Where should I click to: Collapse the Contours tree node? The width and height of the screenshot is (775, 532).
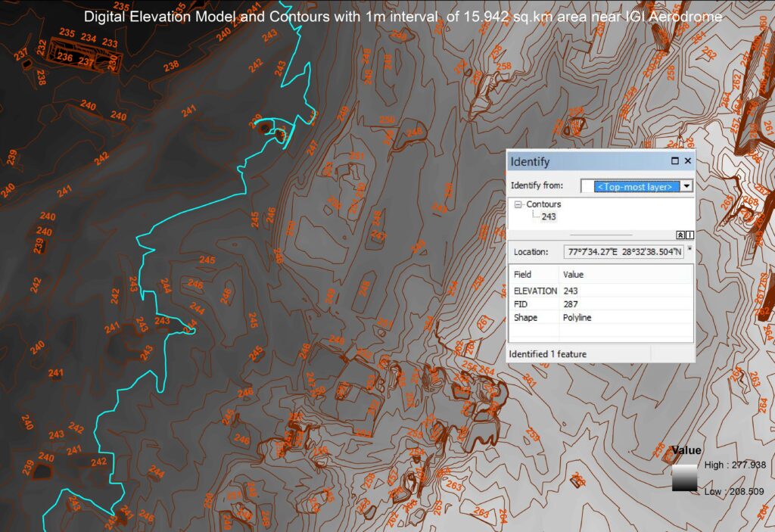[x=518, y=204]
